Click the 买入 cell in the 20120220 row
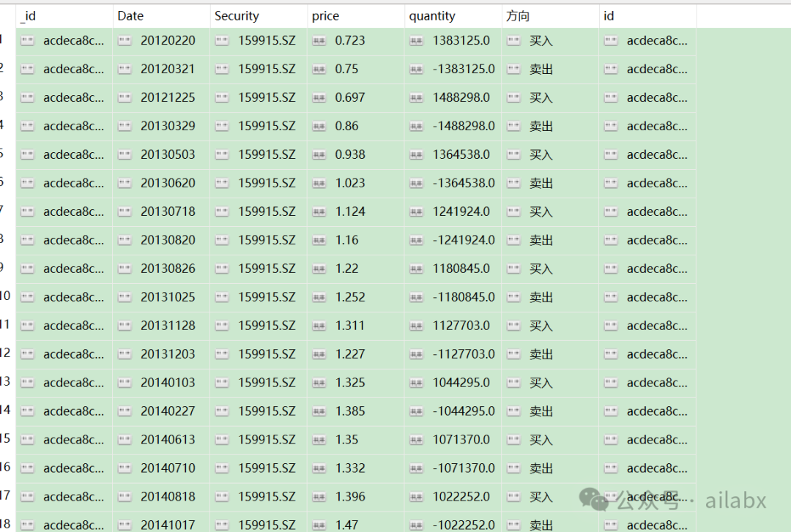This screenshot has width=791, height=532. (x=541, y=41)
